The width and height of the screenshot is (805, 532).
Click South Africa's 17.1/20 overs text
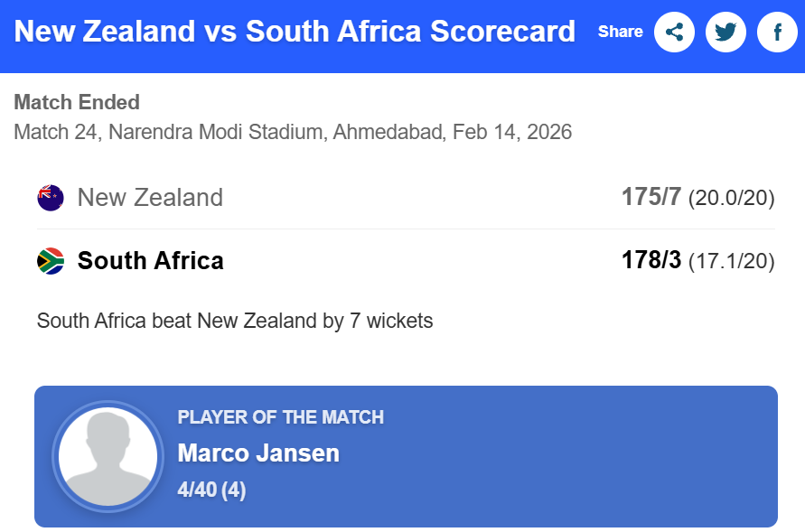[x=731, y=262]
